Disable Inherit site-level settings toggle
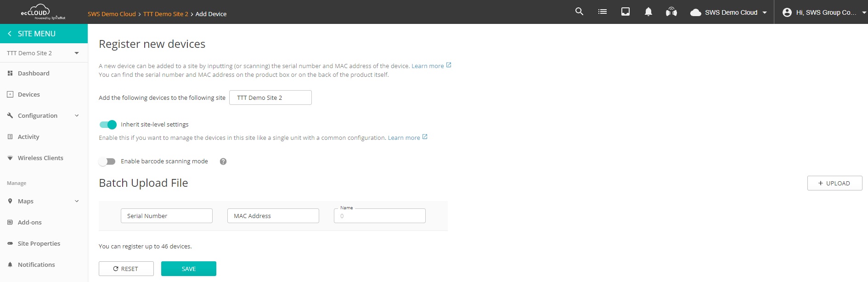 [x=108, y=125]
